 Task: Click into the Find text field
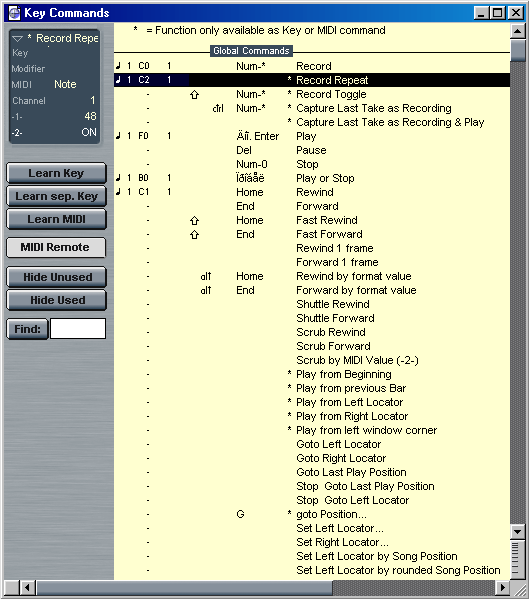coord(78,329)
